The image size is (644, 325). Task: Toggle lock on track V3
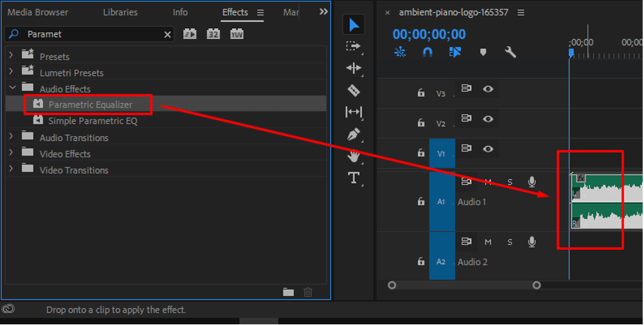click(421, 93)
